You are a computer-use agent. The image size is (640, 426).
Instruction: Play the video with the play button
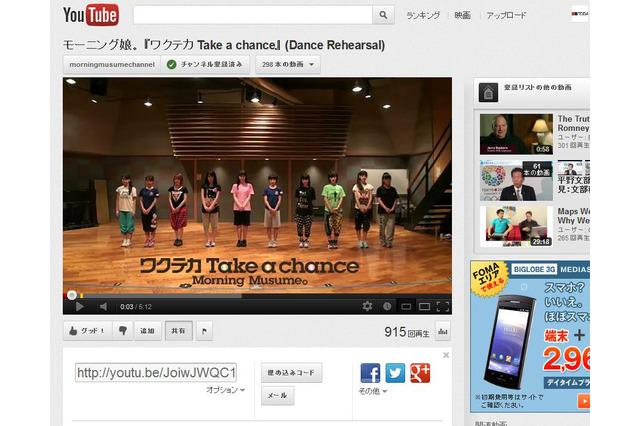[80, 306]
